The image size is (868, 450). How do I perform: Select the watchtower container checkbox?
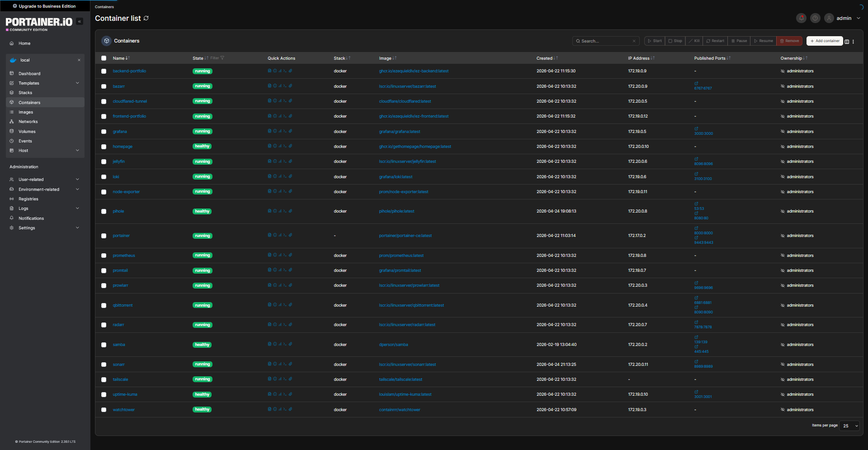pos(104,410)
